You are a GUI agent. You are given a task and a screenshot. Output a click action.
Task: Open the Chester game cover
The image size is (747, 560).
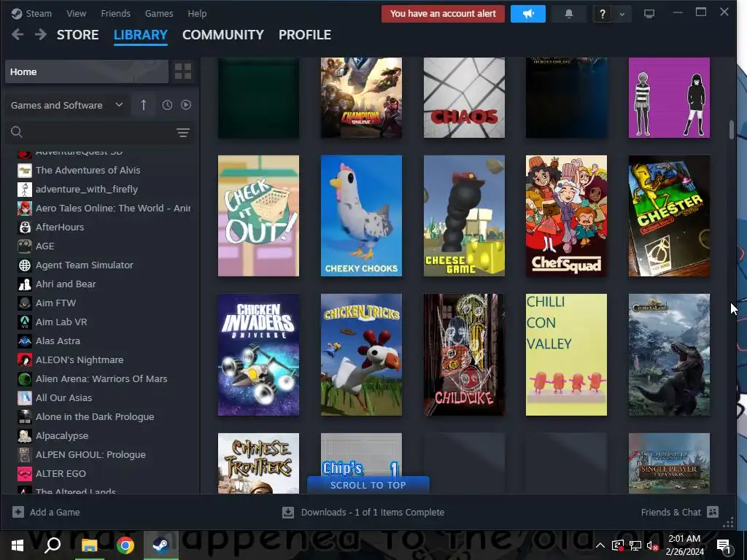tap(669, 216)
